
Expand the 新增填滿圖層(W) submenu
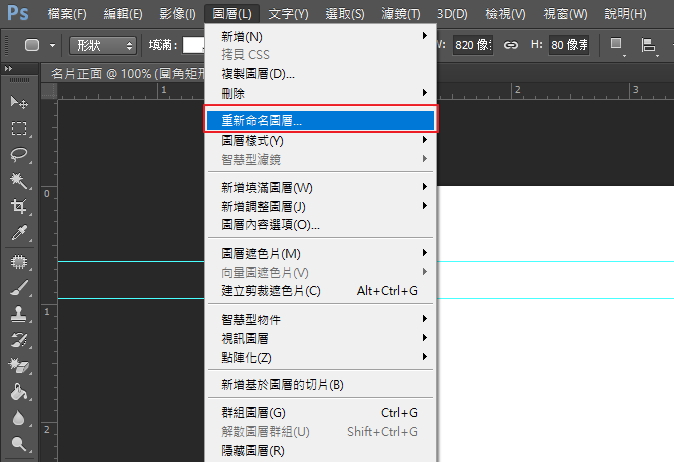(321, 187)
